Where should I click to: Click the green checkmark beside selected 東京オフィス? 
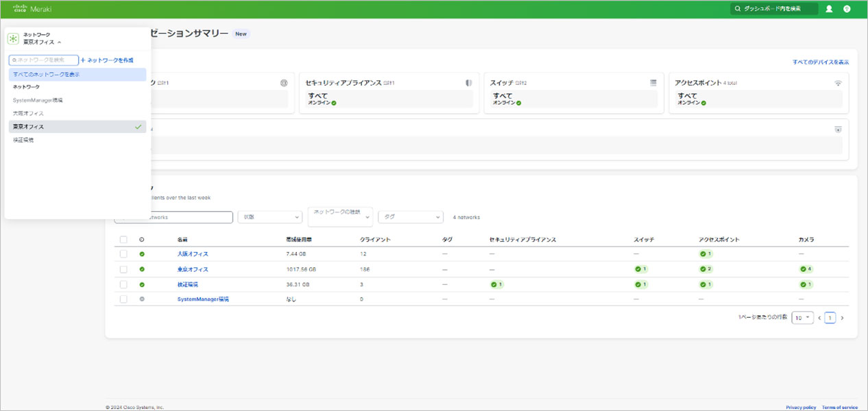[x=138, y=127]
